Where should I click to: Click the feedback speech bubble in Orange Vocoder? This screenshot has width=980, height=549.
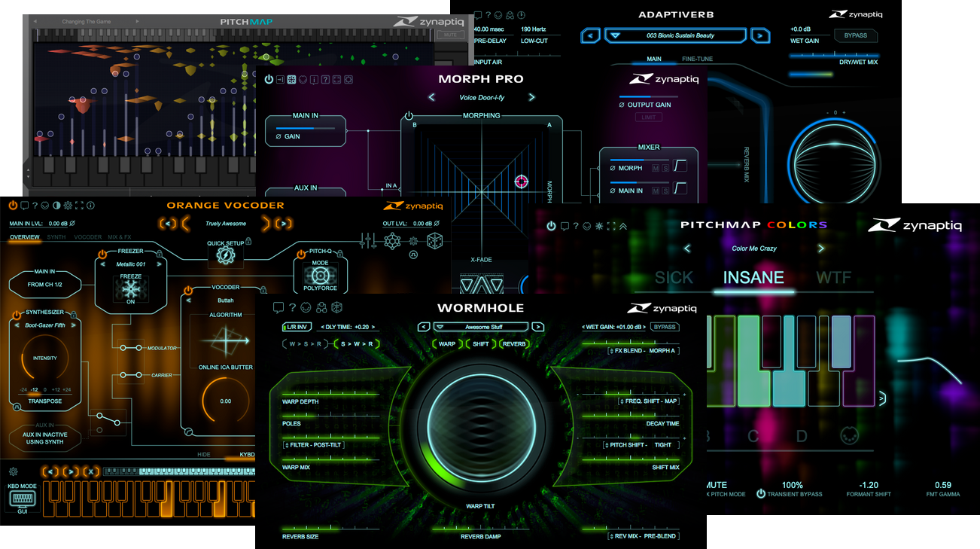tap(25, 205)
